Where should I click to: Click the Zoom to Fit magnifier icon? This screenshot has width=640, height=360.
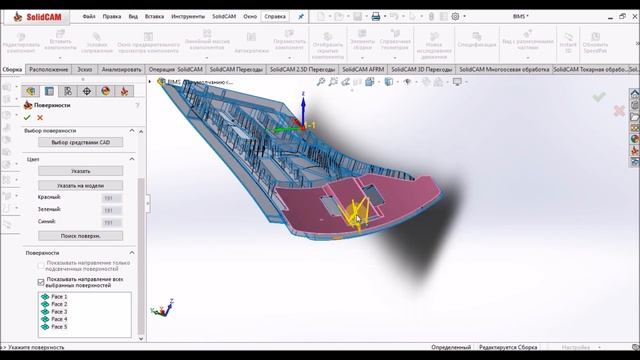(x=321, y=82)
